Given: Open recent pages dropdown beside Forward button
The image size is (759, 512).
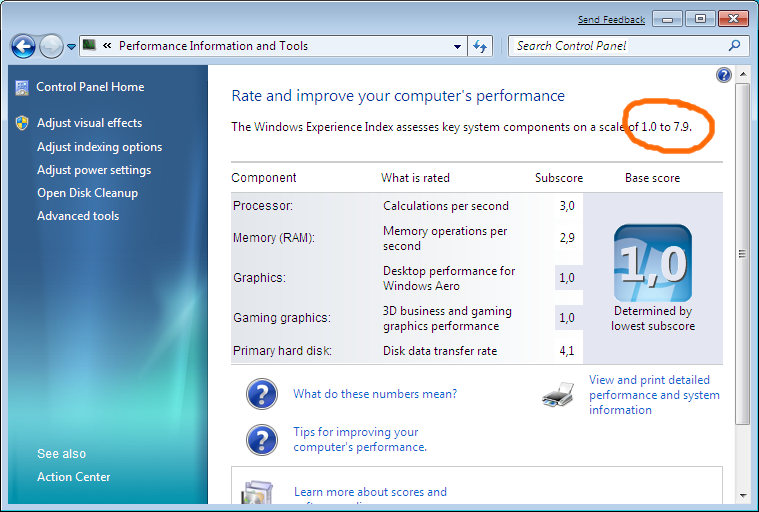Looking at the screenshot, I should click(71, 47).
